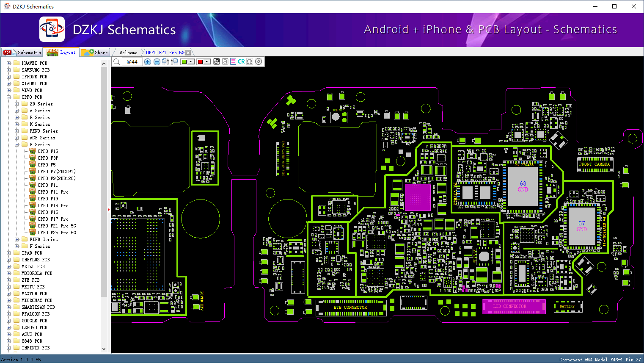The width and height of the screenshot is (644, 363).
Task: Click the tree panel scroll-up arrow
Action: 104,64
